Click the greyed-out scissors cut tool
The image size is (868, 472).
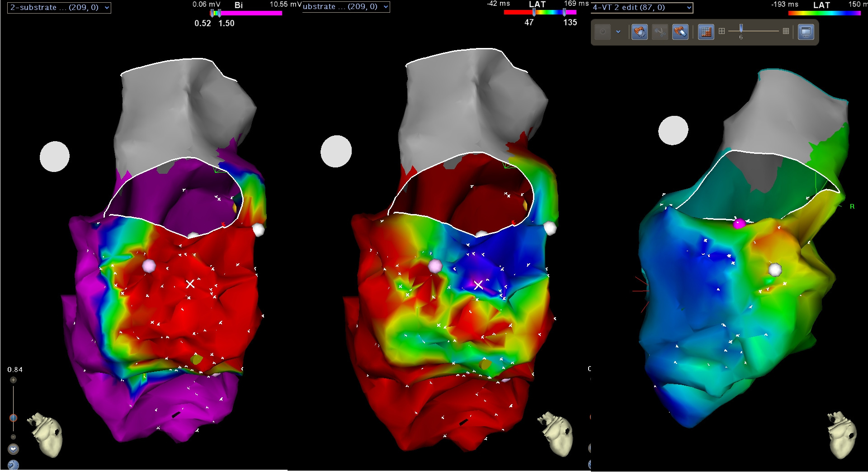660,32
